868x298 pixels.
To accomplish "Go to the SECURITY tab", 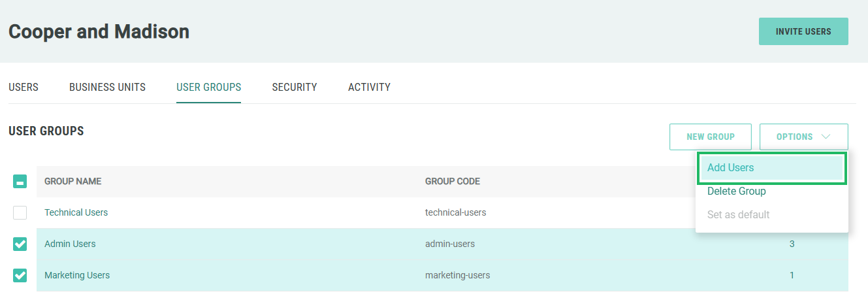I will [x=295, y=87].
